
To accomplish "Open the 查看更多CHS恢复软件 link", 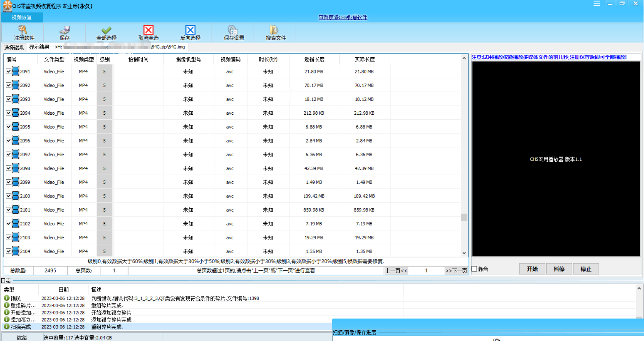I will tap(343, 17).
